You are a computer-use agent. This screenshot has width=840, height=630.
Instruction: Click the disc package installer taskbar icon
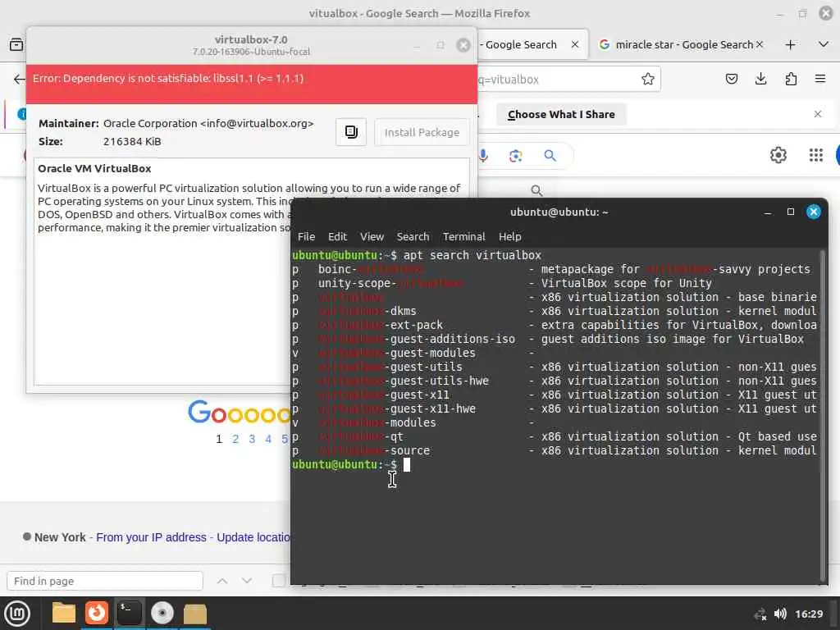pos(162,614)
